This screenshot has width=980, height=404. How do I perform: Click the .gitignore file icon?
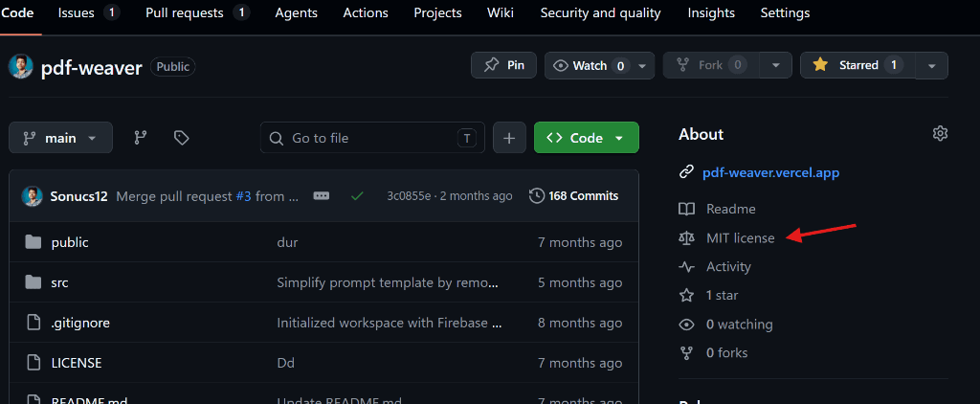[33, 323]
